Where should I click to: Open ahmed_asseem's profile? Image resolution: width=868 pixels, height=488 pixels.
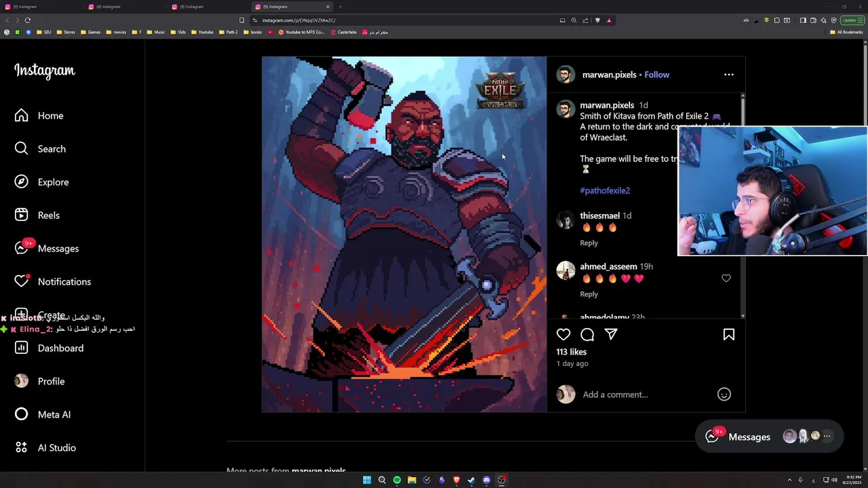tap(608, 266)
